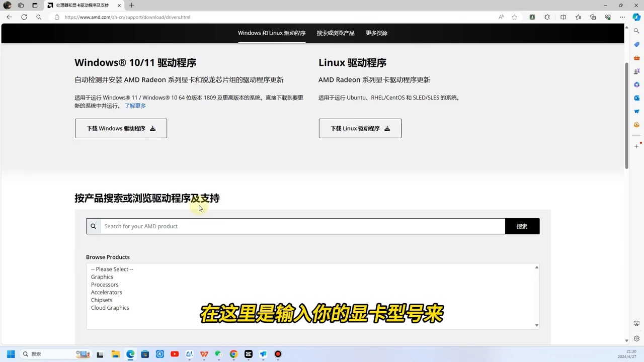Open the Extensions puzzle icon
The image size is (644, 362).
tap(547, 17)
